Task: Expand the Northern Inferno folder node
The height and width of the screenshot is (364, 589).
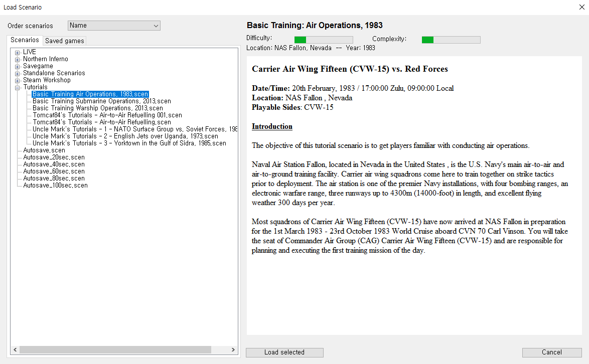Action: [17, 60]
